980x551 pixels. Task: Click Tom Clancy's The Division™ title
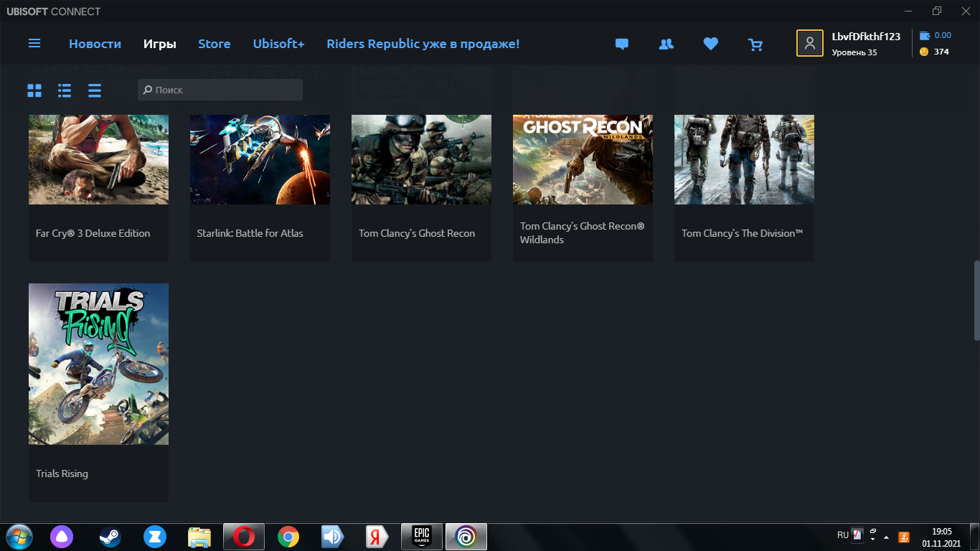(743, 233)
